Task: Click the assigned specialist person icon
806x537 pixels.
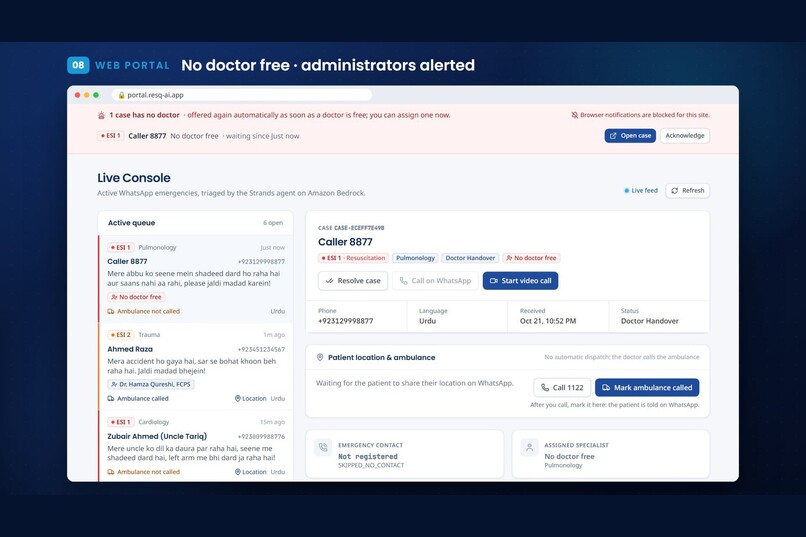Action: click(529, 448)
